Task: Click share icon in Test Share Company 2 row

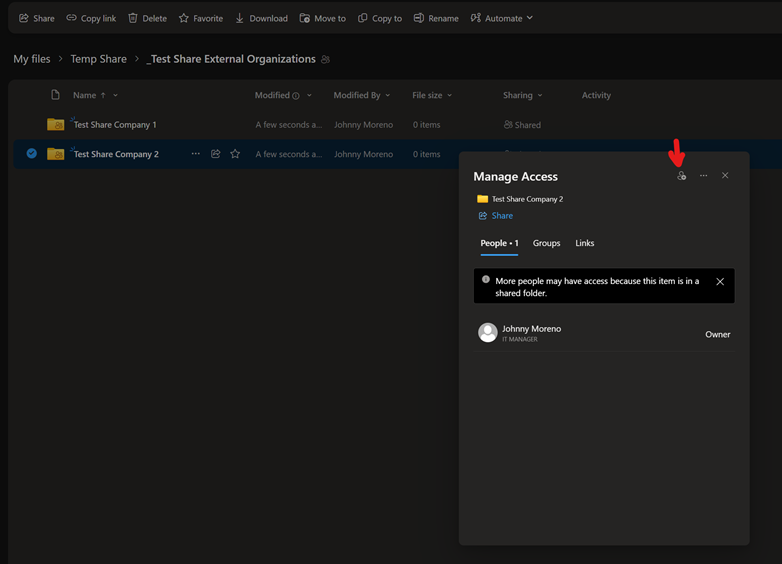Action: [215, 154]
